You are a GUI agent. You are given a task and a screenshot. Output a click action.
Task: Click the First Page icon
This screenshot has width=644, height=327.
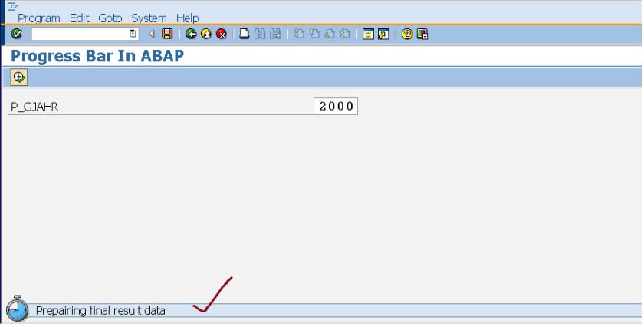pos(300,34)
